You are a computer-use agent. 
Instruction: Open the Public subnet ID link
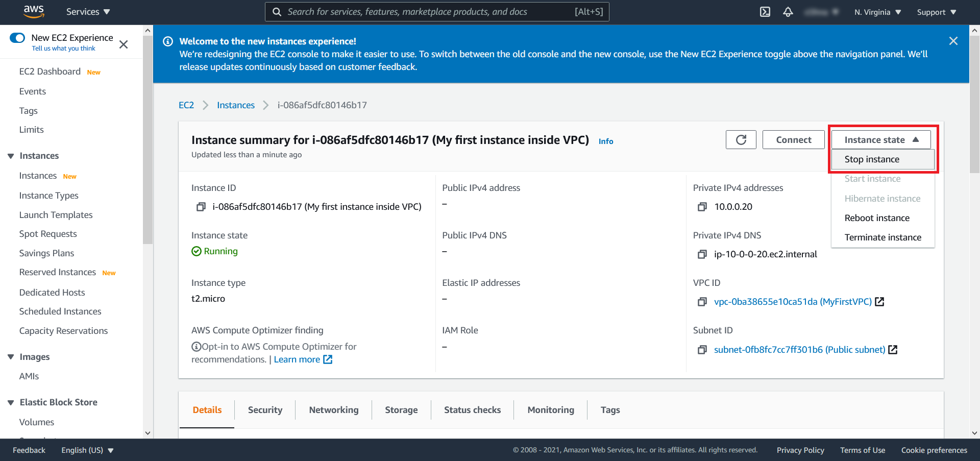(799, 350)
